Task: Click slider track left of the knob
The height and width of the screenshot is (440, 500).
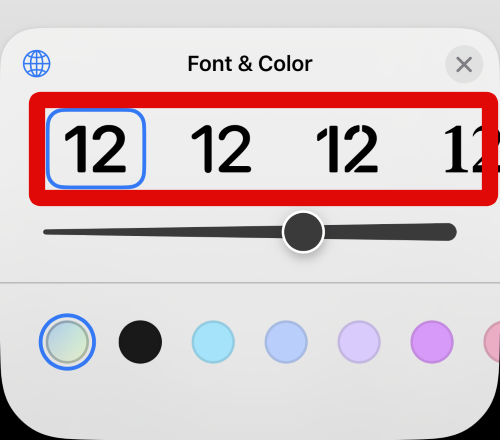Action: (163, 232)
